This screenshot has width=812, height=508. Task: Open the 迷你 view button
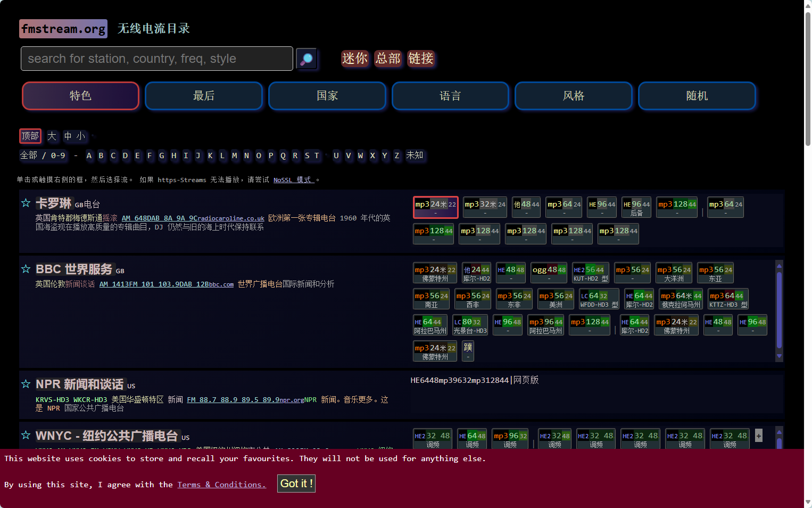[x=355, y=58]
